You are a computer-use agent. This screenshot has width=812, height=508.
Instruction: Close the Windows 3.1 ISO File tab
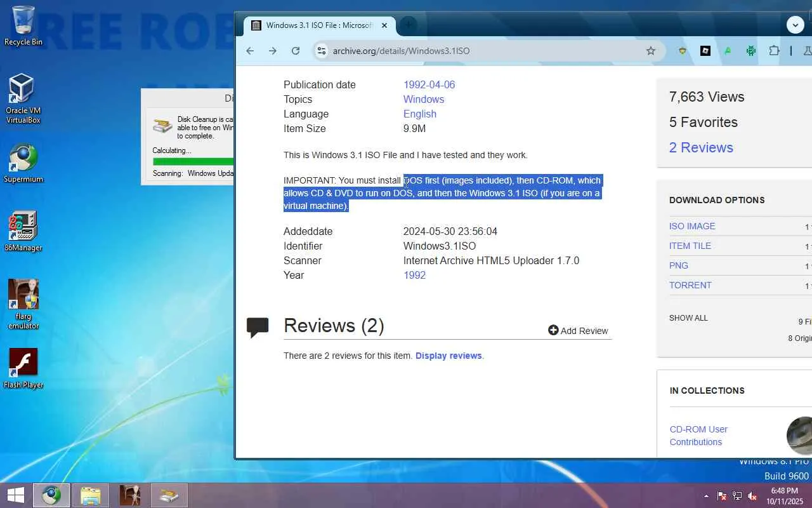(x=384, y=25)
